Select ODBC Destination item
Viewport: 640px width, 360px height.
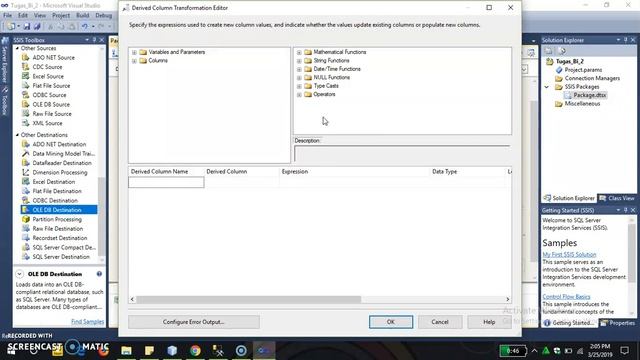pos(55,201)
